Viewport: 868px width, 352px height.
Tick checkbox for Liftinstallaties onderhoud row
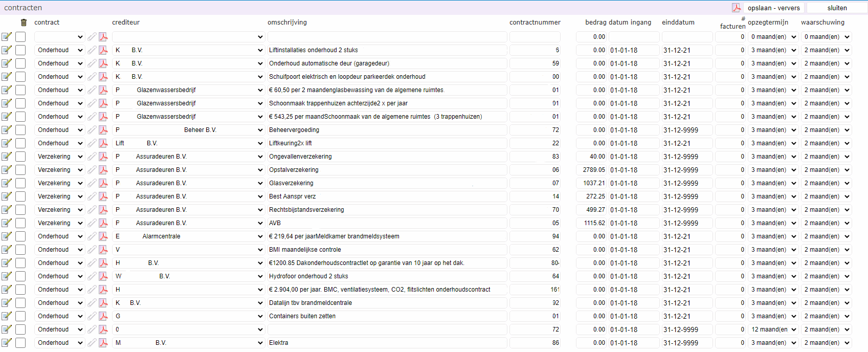coord(20,50)
